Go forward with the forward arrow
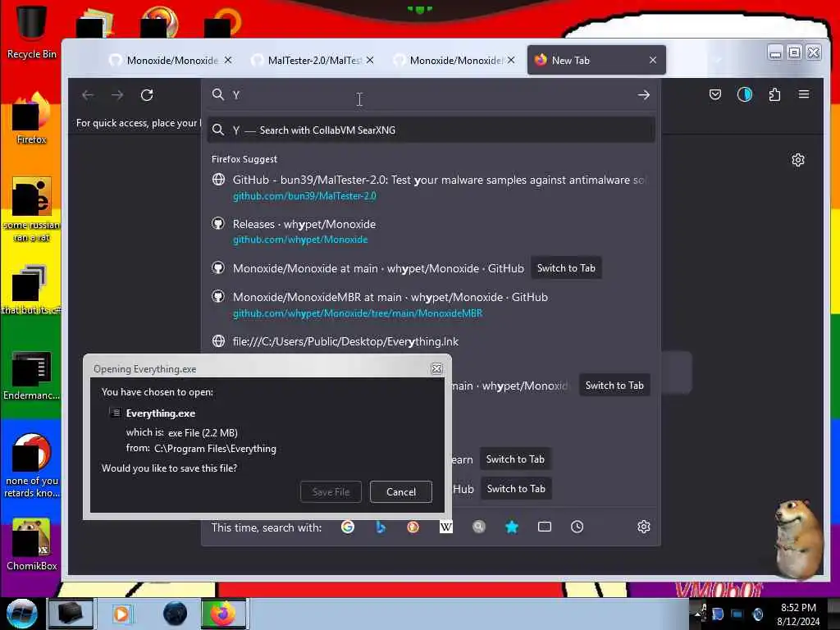The image size is (840, 630). click(117, 95)
